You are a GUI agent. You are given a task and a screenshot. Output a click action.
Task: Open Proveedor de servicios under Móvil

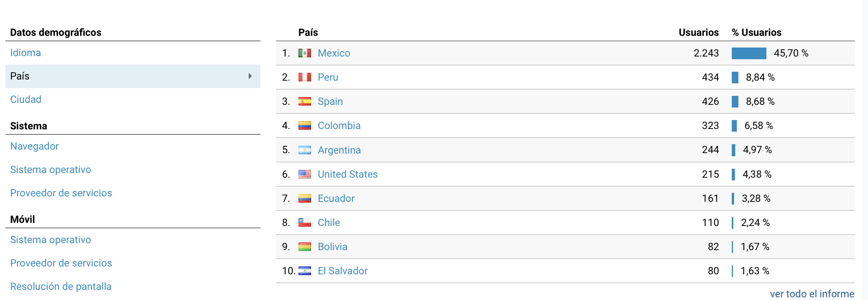[x=61, y=263]
